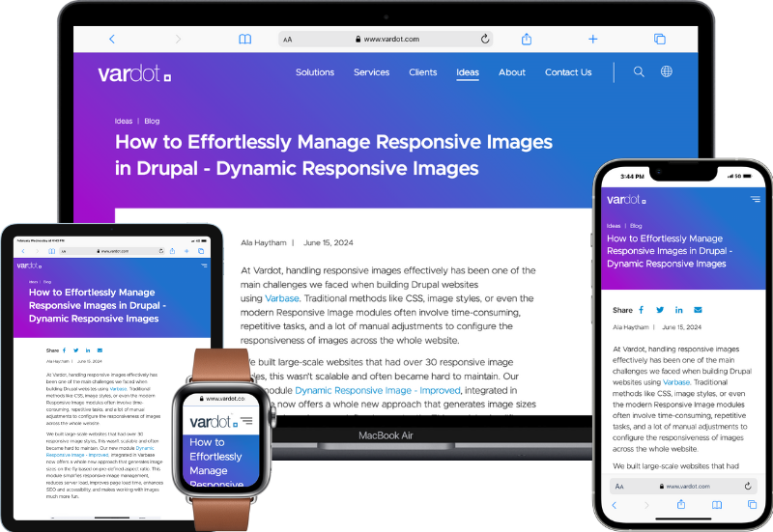773x532 pixels.
Task: Open Clients menu item on MacBook site
Action: point(423,72)
